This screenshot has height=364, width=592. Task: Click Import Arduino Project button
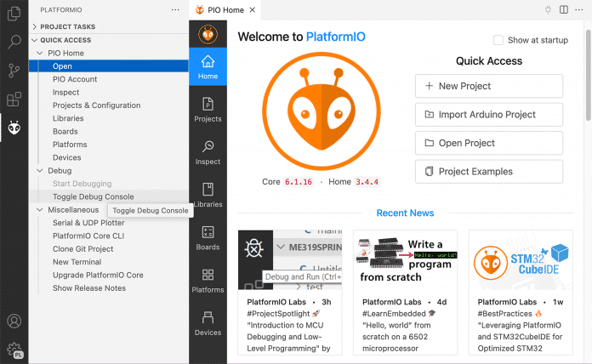coord(489,115)
